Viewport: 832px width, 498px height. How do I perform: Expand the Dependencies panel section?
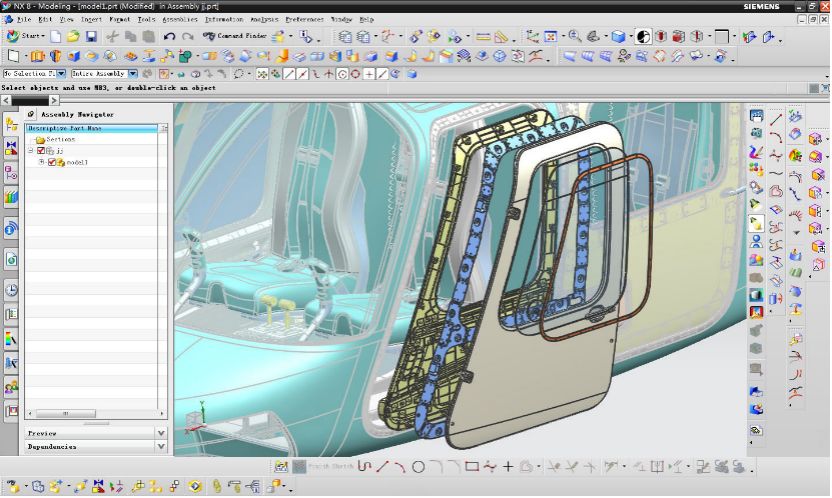click(x=161, y=447)
